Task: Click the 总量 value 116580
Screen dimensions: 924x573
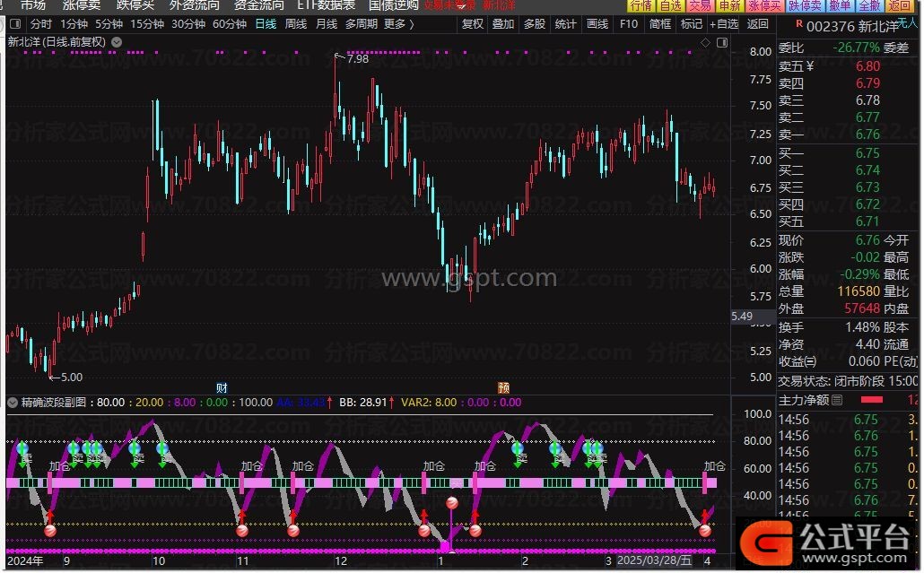Action: pyautogui.click(x=859, y=291)
